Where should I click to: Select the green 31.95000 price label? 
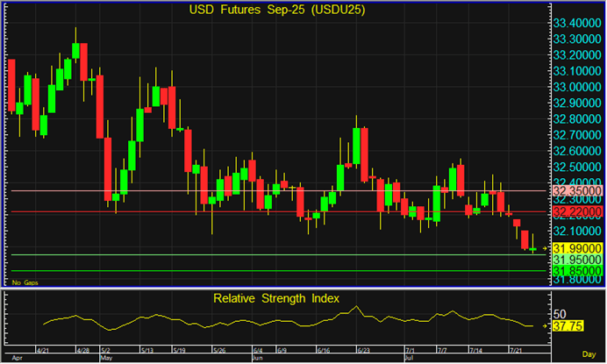tap(576, 261)
